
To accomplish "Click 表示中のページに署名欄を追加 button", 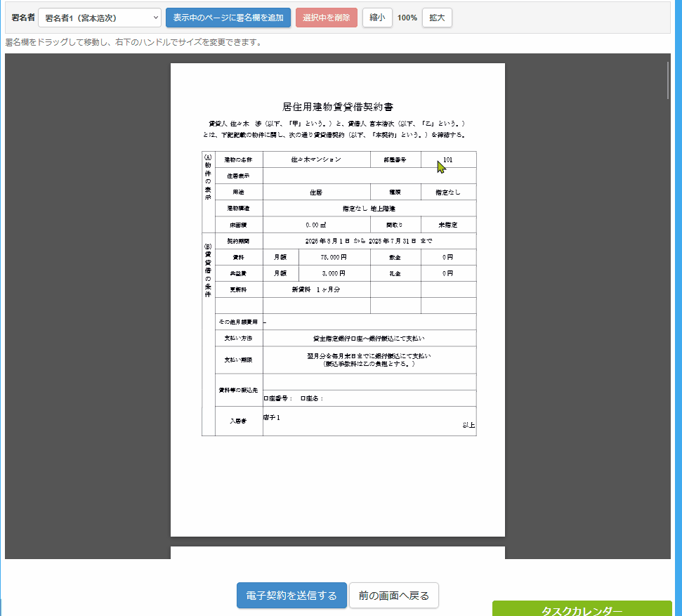I will [228, 18].
